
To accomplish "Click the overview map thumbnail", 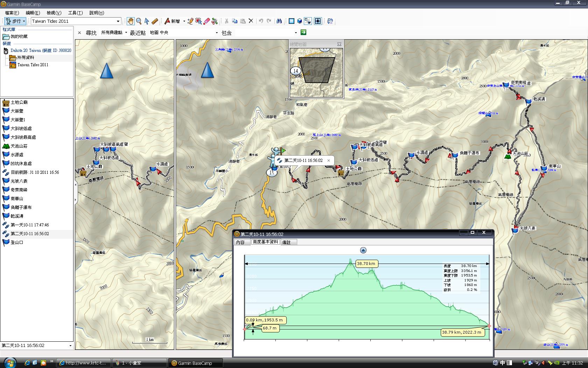I will [x=316, y=73].
